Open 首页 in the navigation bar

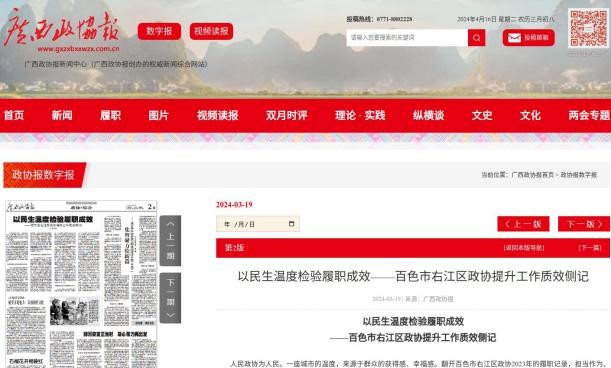[x=14, y=115]
